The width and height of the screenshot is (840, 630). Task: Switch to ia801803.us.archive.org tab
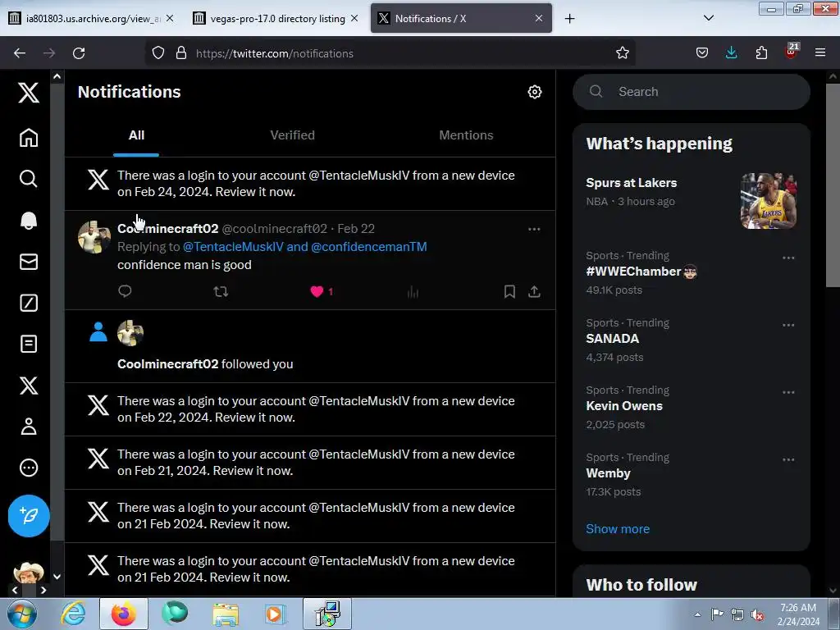(91, 19)
